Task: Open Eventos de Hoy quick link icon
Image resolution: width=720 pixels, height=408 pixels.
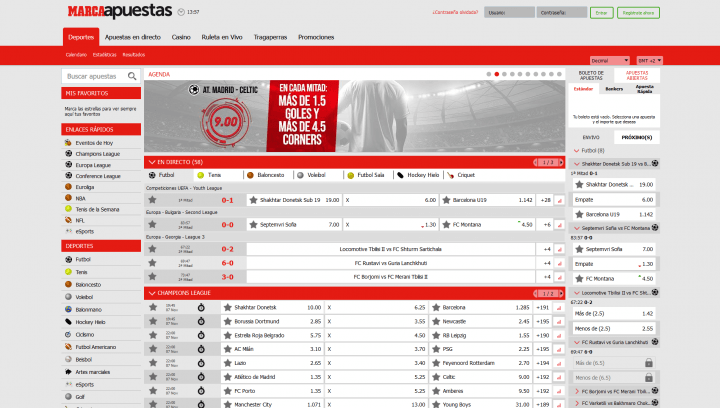Action: pos(68,143)
